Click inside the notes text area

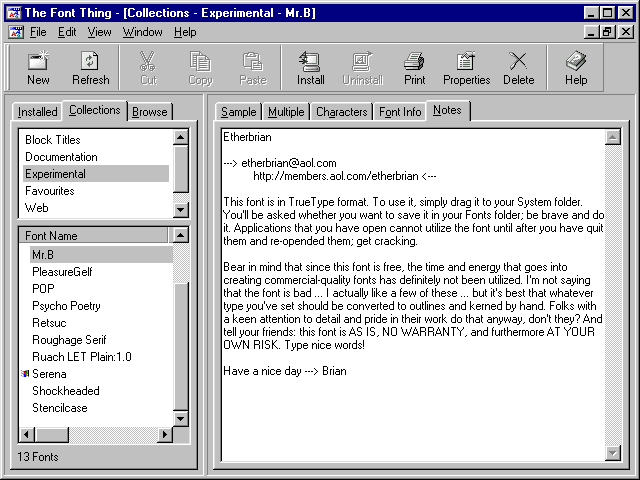point(413,295)
